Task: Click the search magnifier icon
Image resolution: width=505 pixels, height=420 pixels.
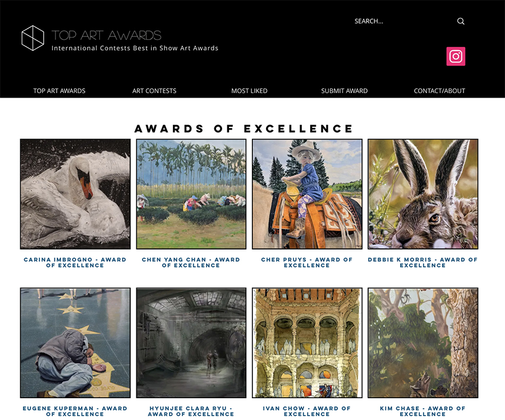Action: (461, 21)
